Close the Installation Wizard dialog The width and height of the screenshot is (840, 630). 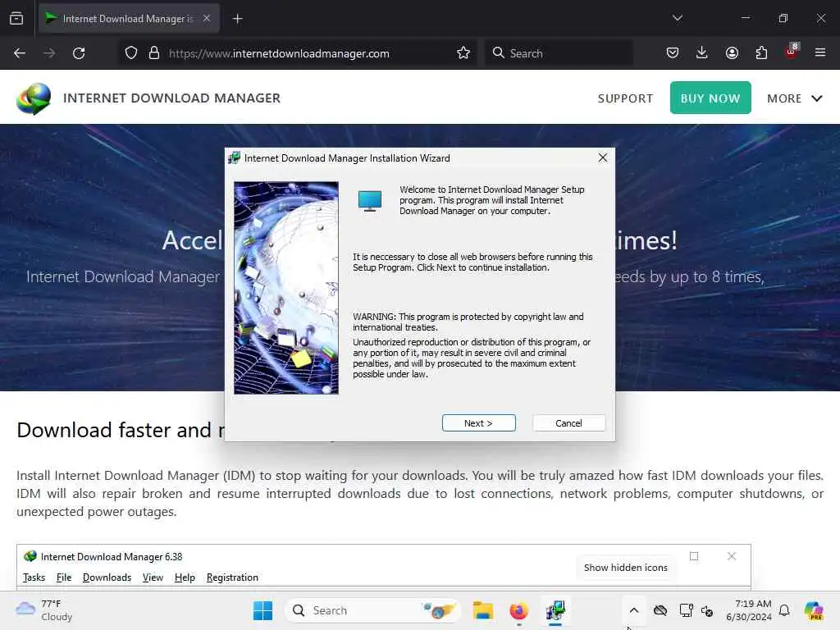pyautogui.click(x=603, y=157)
